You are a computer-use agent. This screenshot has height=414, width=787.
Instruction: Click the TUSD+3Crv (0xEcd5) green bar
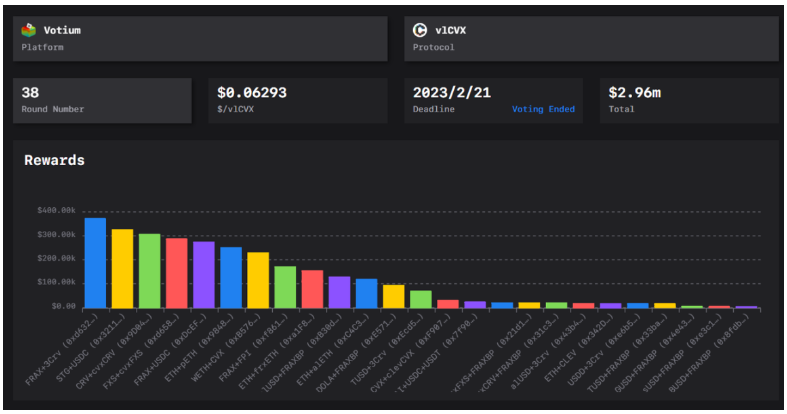point(421,299)
